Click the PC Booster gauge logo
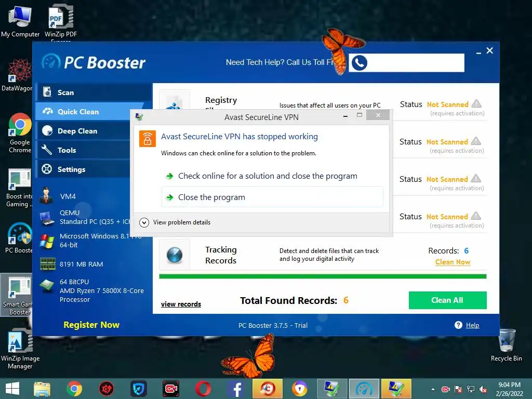The height and width of the screenshot is (399, 532). click(51, 62)
